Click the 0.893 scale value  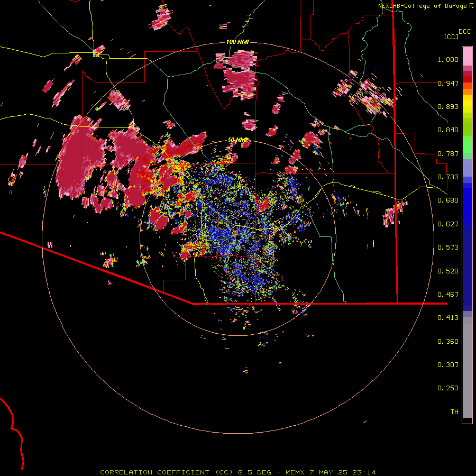coord(448,106)
